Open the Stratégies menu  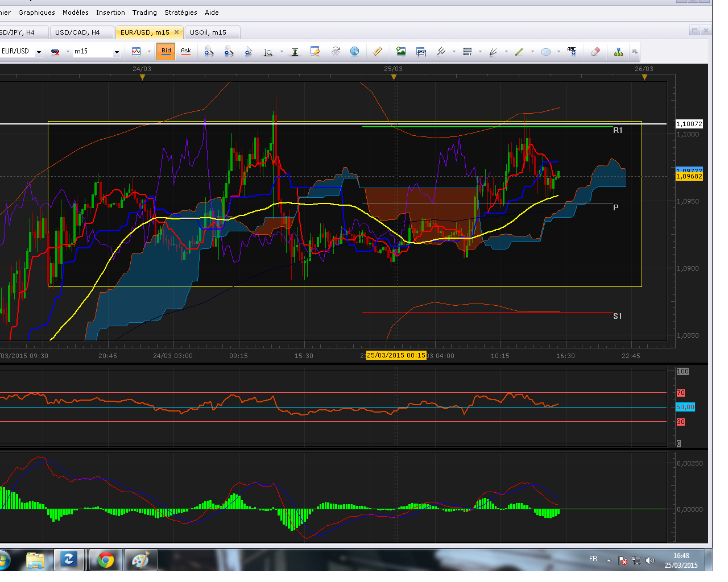(x=180, y=13)
